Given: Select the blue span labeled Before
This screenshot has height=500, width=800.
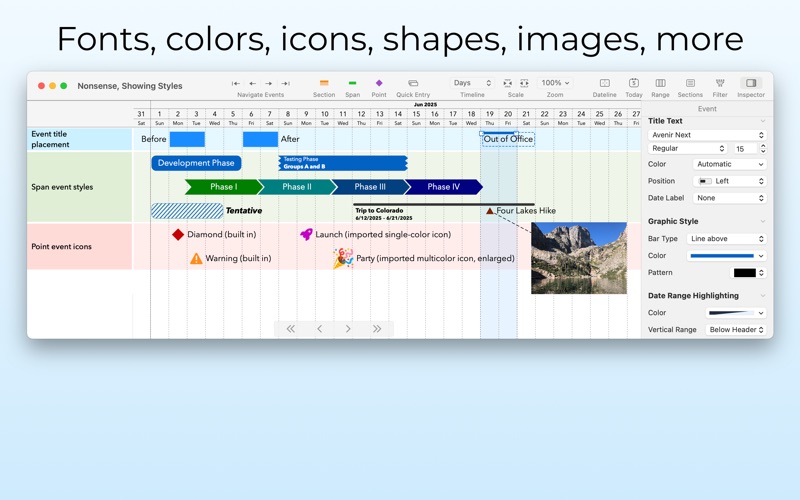Looking at the screenshot, I should (187, 139).
